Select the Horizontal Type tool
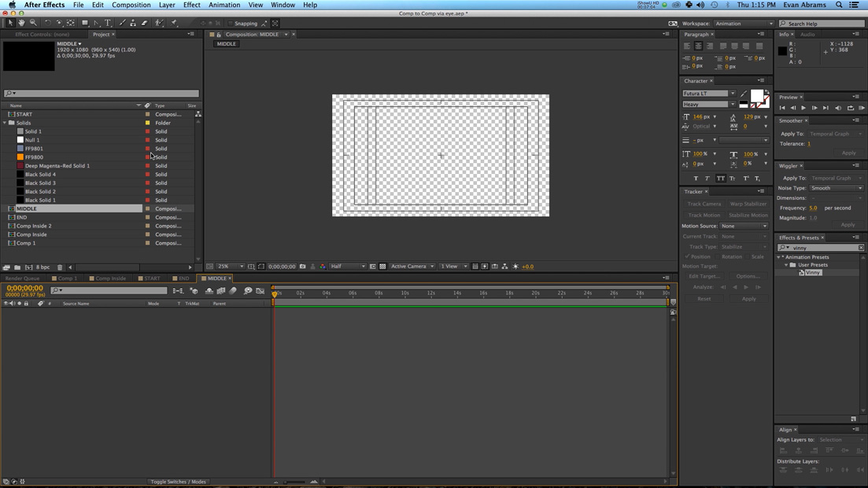Screen dimensions: 868x488 click(x=108, y=24)
